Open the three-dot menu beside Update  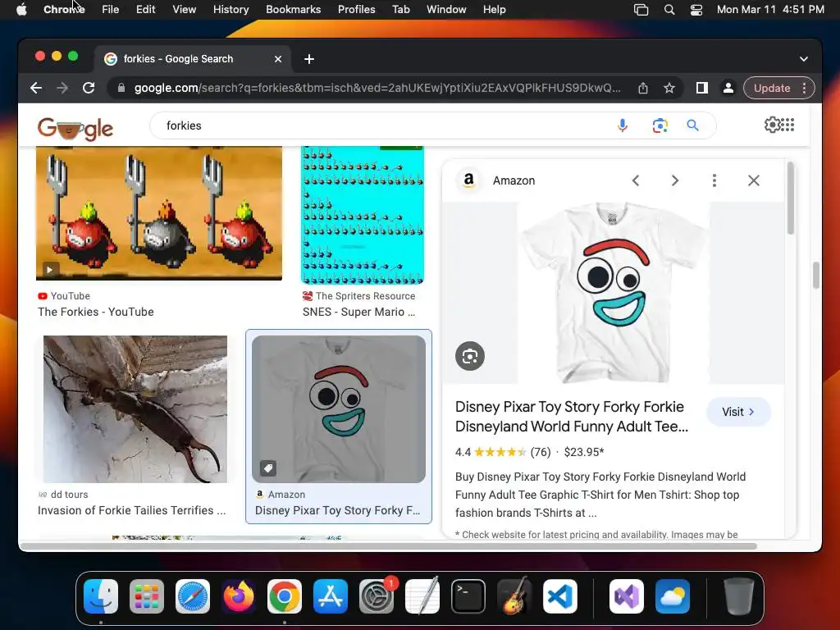click(x=804, y=88)
